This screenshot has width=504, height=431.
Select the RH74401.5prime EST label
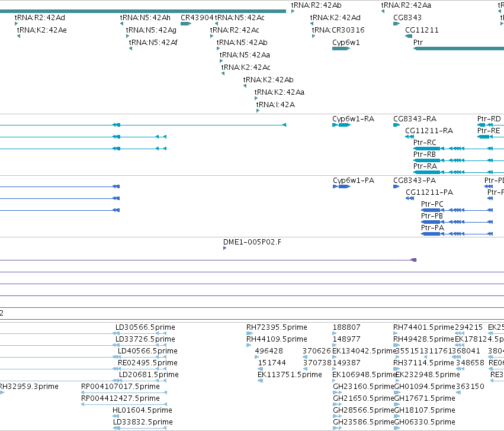pyautogui.click(x=423, y=327)
